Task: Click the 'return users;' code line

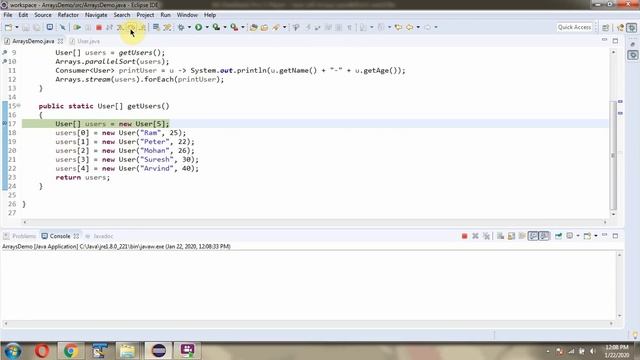Action: pyautogui.click(x=83, y=177)
